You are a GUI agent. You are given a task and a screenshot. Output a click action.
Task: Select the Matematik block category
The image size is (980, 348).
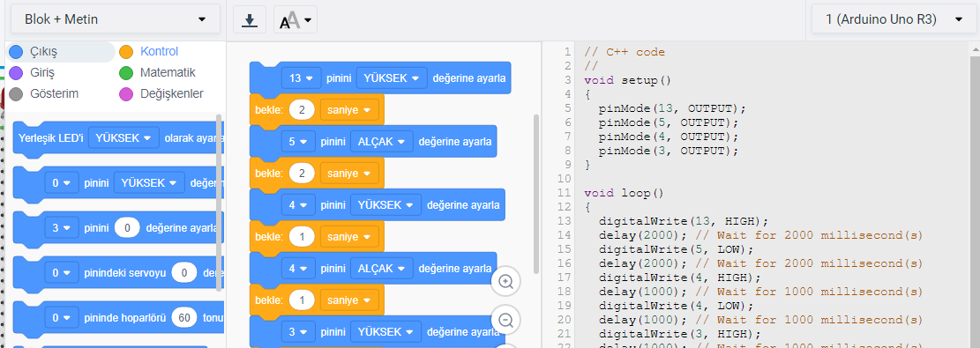(168, 72)
